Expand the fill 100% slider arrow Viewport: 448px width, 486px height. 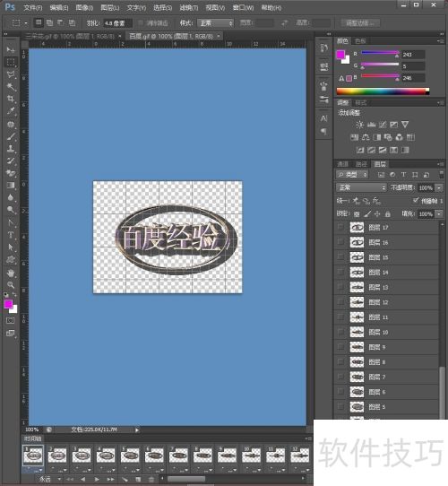(x=439, y=214)
